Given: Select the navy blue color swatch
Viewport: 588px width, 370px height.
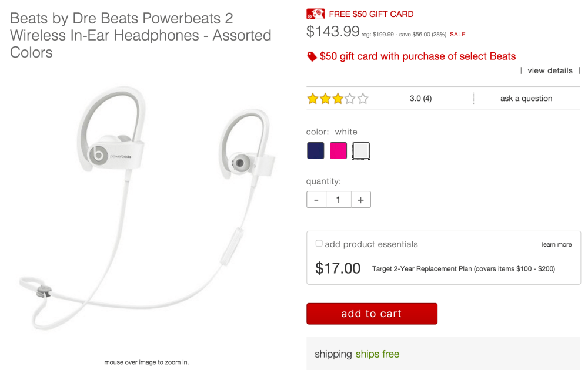Looking at the screenshot, I should [315, 150].
